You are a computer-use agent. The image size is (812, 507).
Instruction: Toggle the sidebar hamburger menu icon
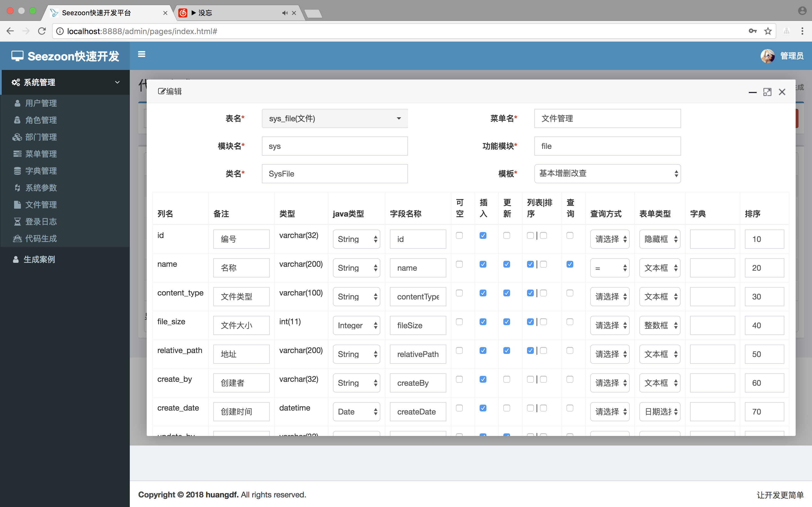142,54
